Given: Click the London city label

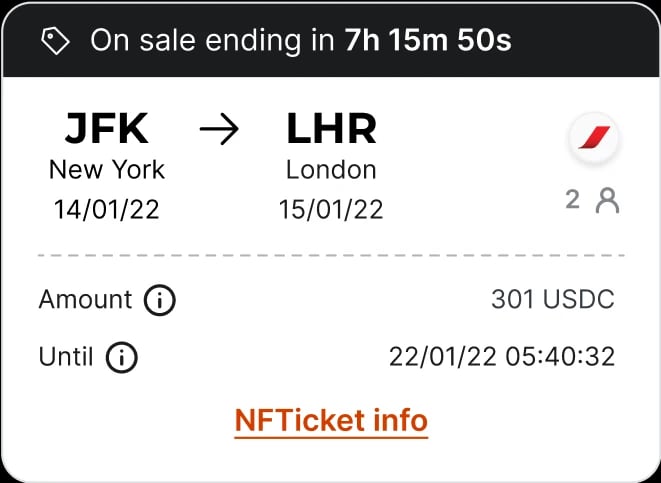Looking at the screenshot, I should click(x=331, y=169).
